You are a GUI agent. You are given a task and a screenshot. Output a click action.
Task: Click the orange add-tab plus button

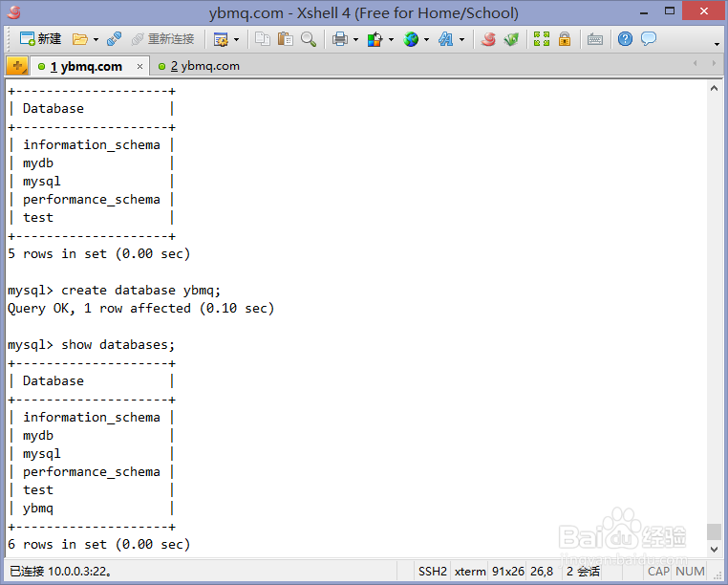point(17,66)
